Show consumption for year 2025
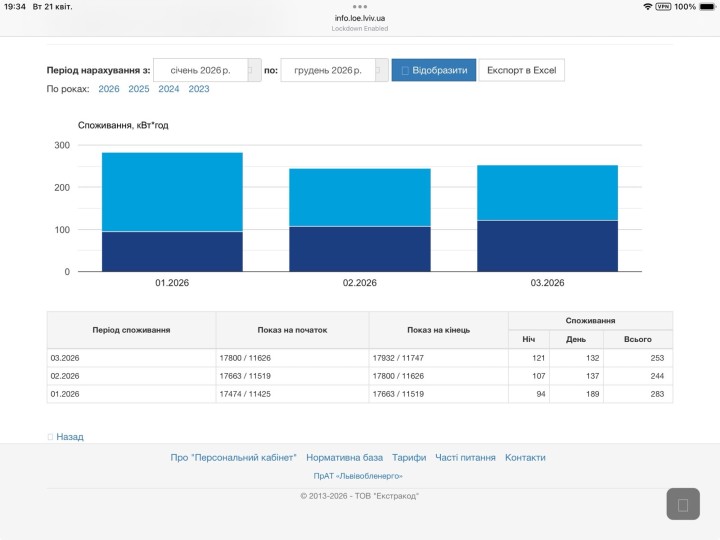This screenshot has height=540, width=720. tap(139, 89)
